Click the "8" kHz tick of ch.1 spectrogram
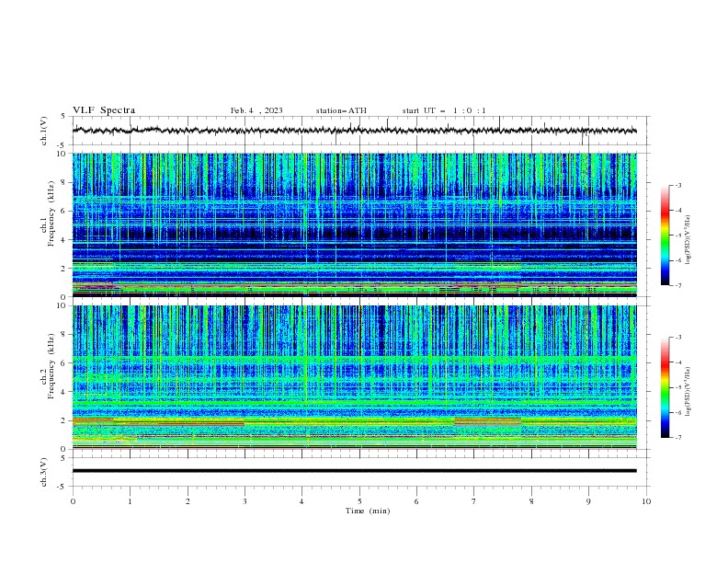The width and height of the screenshot is (728, 563). (x=64, y=182)
